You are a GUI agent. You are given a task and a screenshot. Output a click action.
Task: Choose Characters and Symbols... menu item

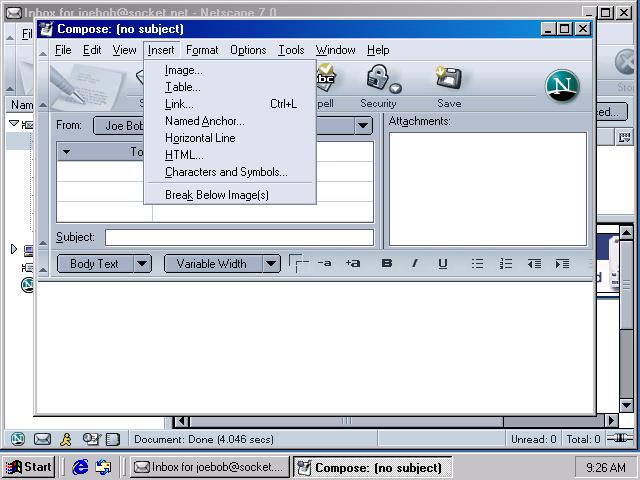[x=230, y=172]
